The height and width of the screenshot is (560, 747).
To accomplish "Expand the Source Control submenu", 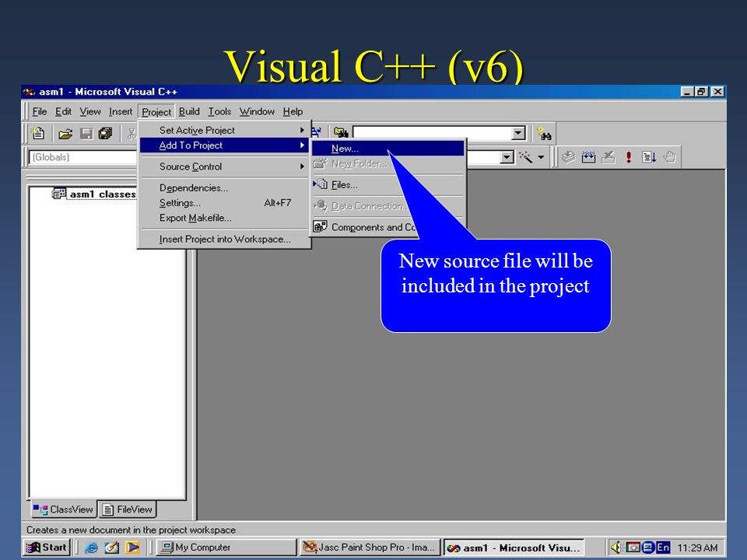I will click(x=223, y=166).
